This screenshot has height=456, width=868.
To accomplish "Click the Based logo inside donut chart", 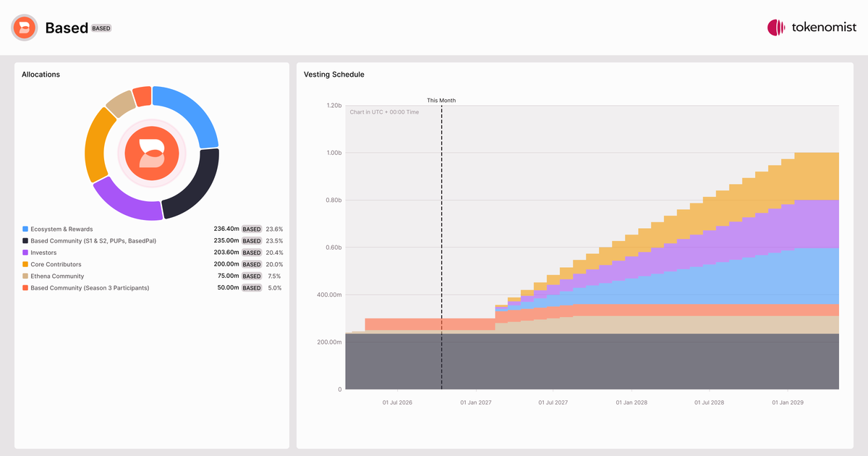I will [152, 153].
